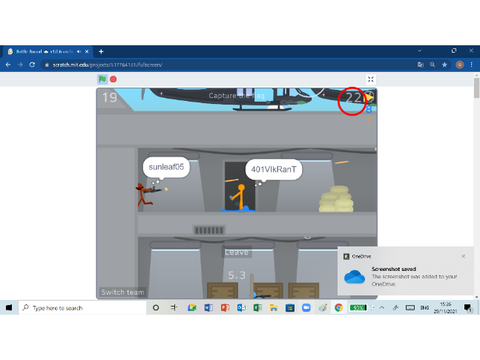The height and width of the screenshot is (360, 480).
Task: Open the Chrome three-dot menu
Action: [x=471, y=65]
